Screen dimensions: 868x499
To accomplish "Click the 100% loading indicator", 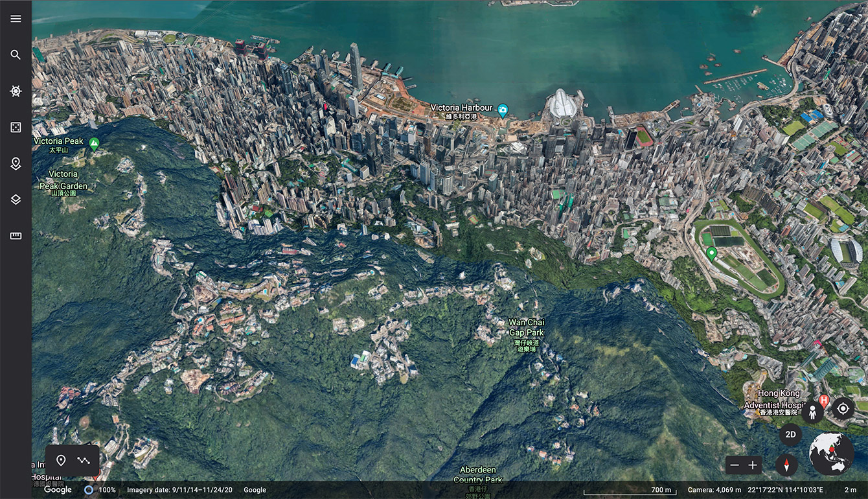I will [x=100, y=490].
